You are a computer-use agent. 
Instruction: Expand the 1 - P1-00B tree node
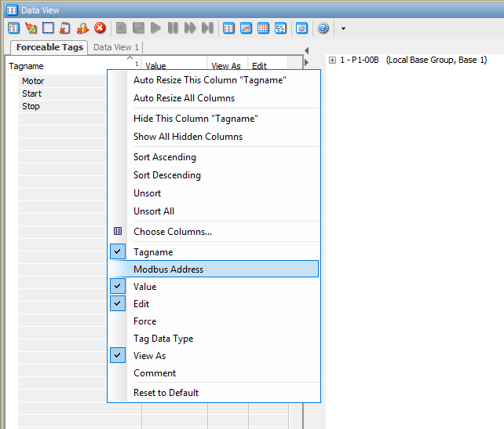tap(333, 60)
